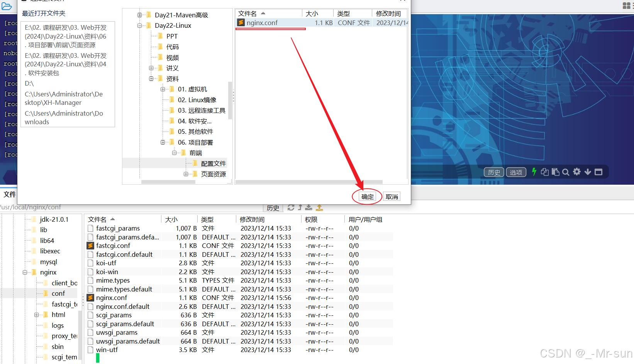
Task: Select the 配置文件 folder in dialog tree
Action: [x=213, y=163]
